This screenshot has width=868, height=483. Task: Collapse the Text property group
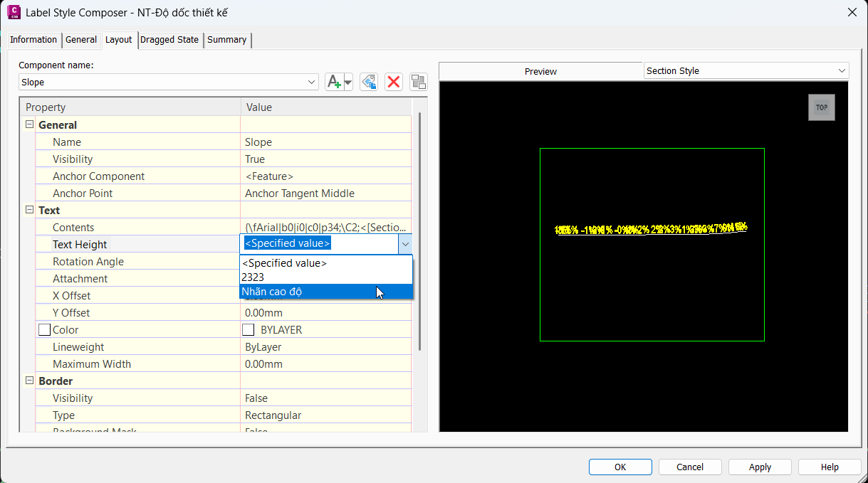click(29, 210)
